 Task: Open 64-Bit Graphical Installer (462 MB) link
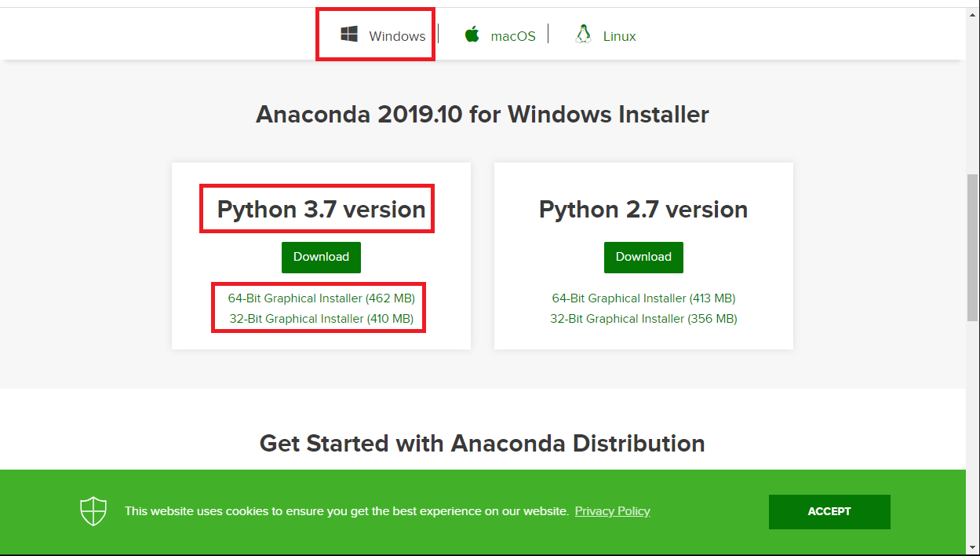322,298
